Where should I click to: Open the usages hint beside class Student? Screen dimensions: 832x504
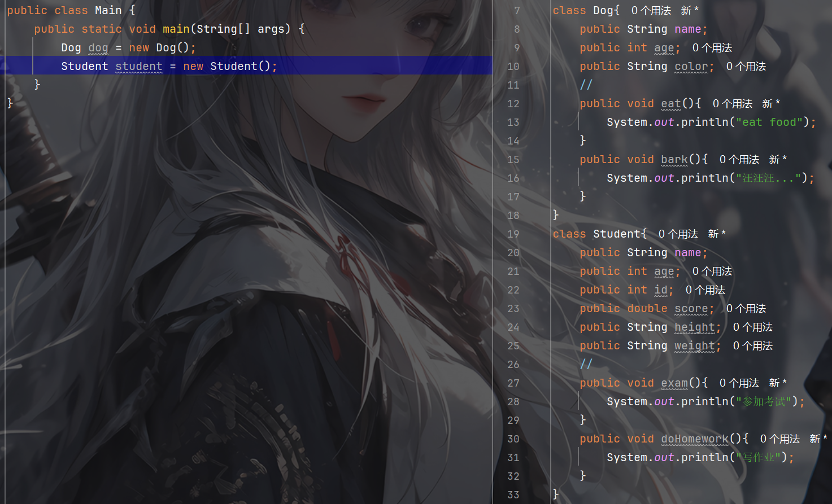point(678,234)
